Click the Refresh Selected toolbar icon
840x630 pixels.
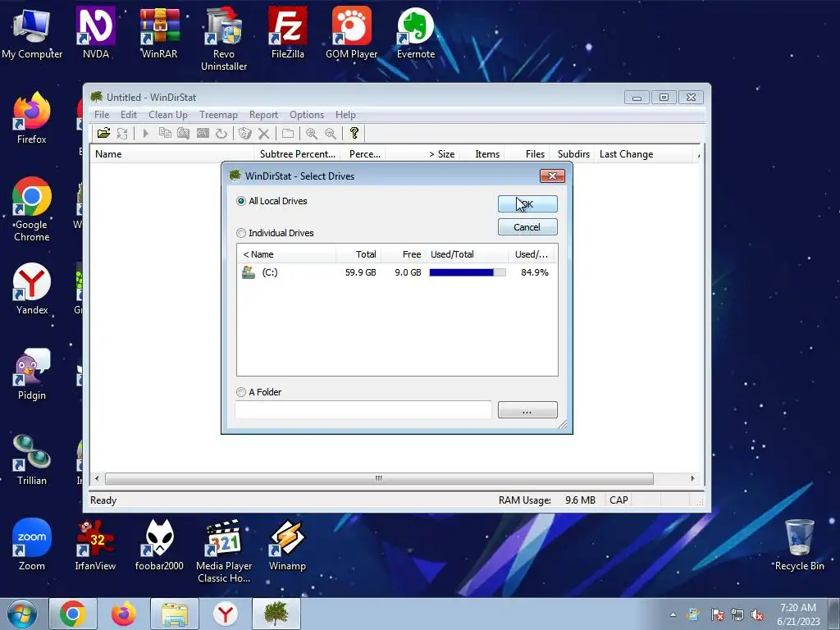click(221, 134)
